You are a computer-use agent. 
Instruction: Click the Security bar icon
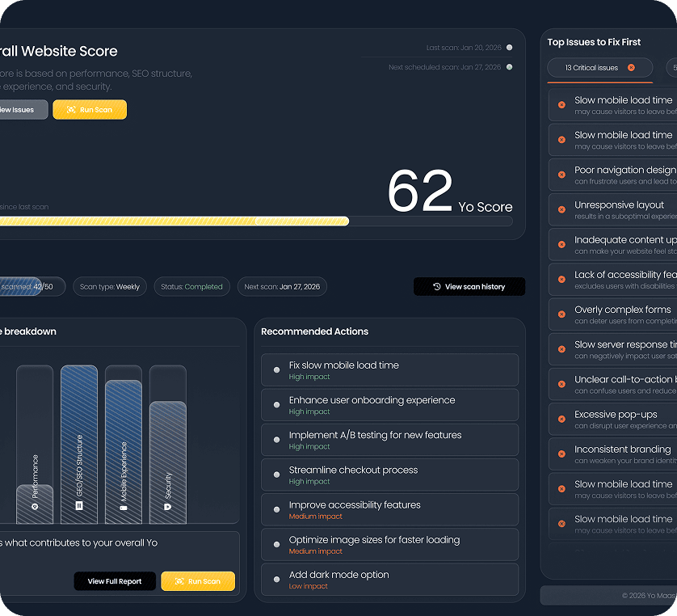click(x=168, y=506)
